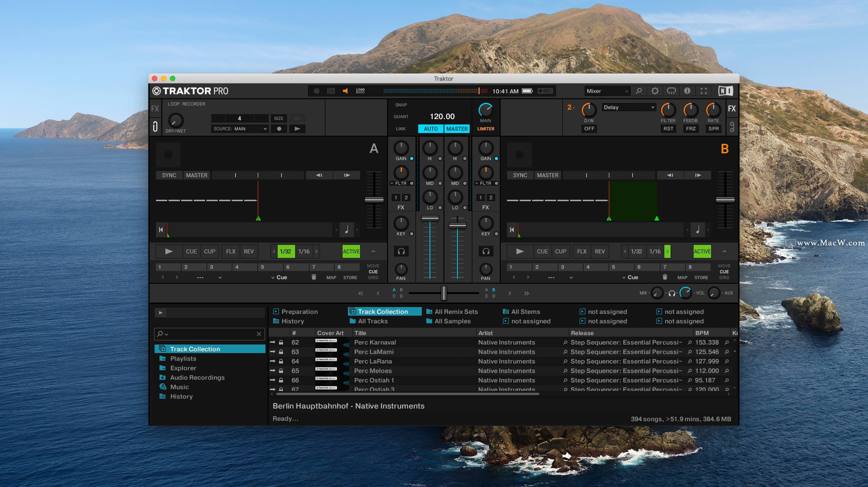The image size is (868, 487).
Task: Click browser preview player play button
Action: pos(160,313)
